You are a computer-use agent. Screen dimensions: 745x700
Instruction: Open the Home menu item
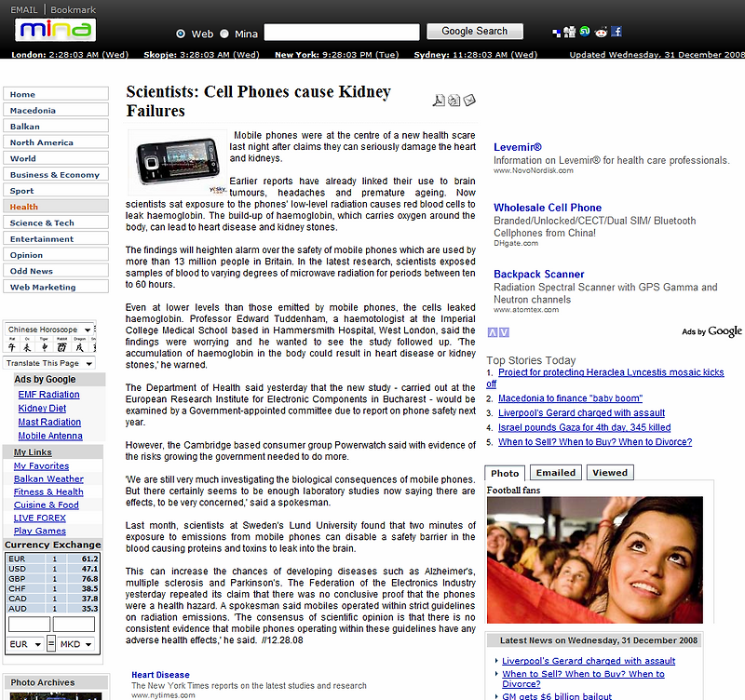(56, 94)
